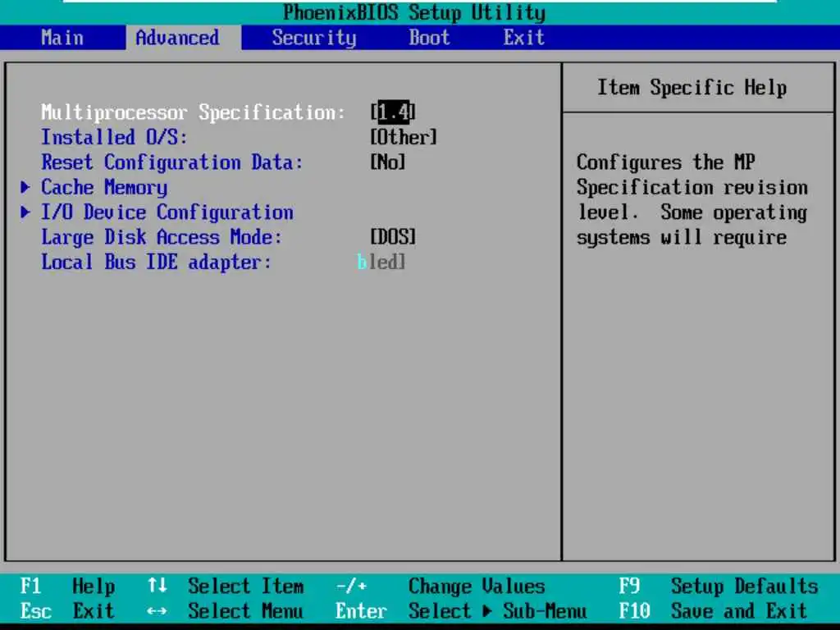Click the F1 Help key hint
Screen dimensions: 840x630
[67, 586]
